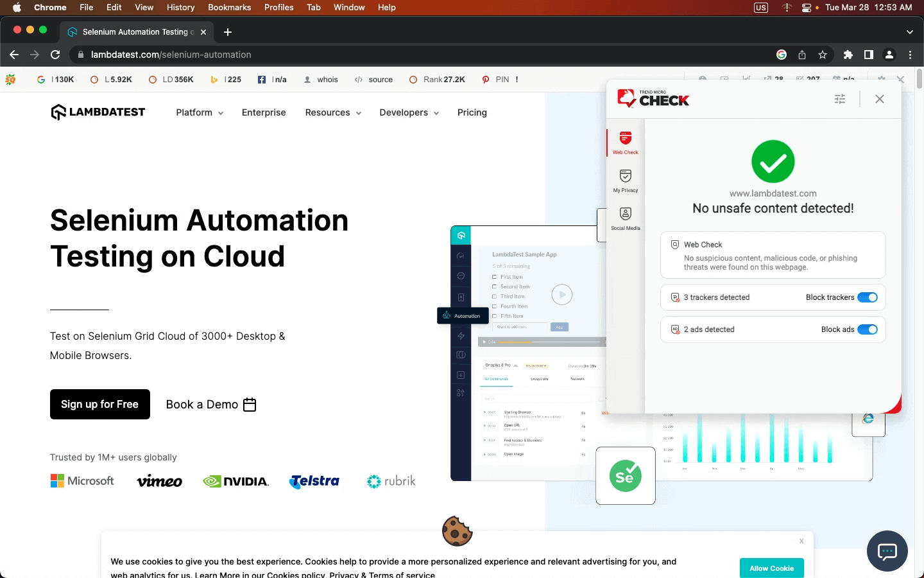The width and height of the screenshot is (924, 578).
Task: Click the address bar URL
Action: [x=171, y=55]
